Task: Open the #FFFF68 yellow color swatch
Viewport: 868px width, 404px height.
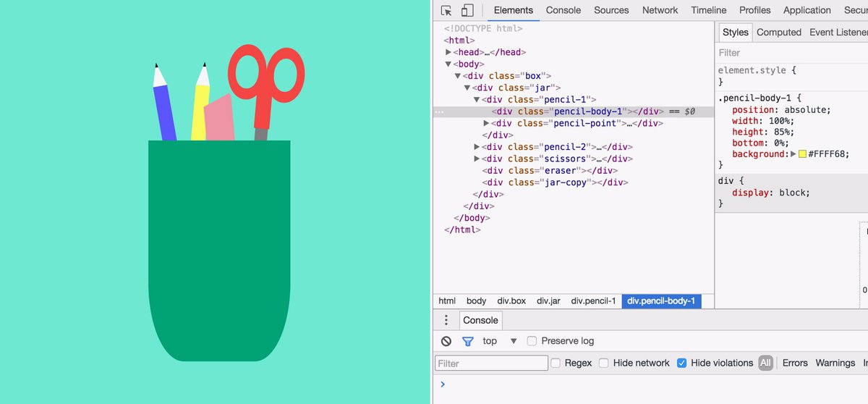Action: click(802, 154)
